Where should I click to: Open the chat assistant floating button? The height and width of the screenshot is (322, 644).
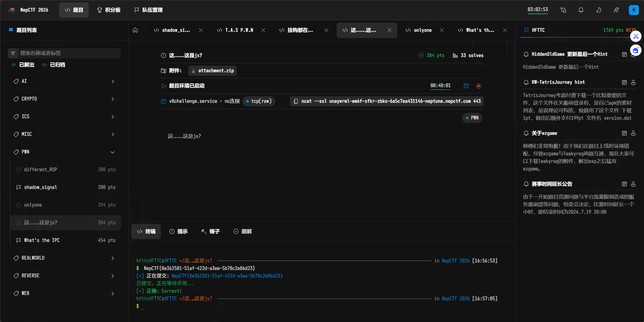636,50
